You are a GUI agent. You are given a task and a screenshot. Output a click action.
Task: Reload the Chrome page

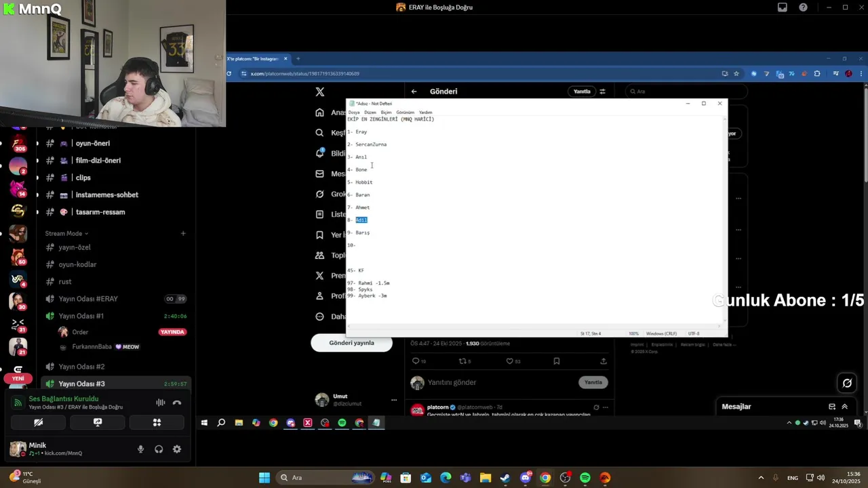click(x=229, y=73)
